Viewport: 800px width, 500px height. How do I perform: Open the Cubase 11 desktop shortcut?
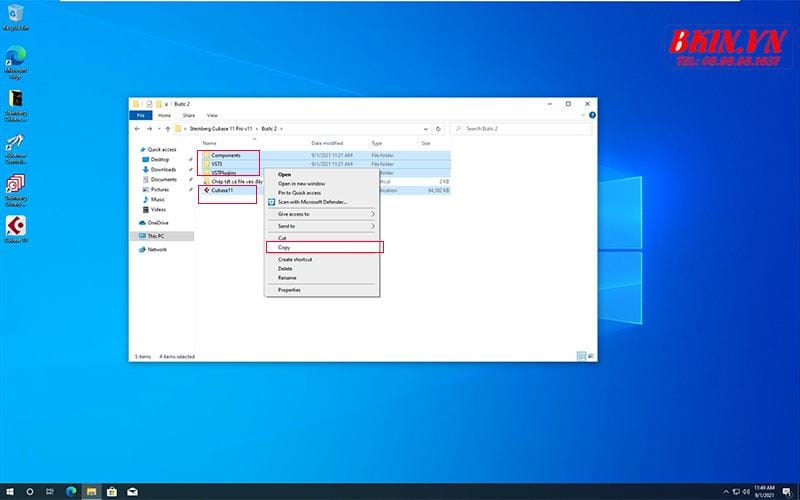click(x=16, y=227)
